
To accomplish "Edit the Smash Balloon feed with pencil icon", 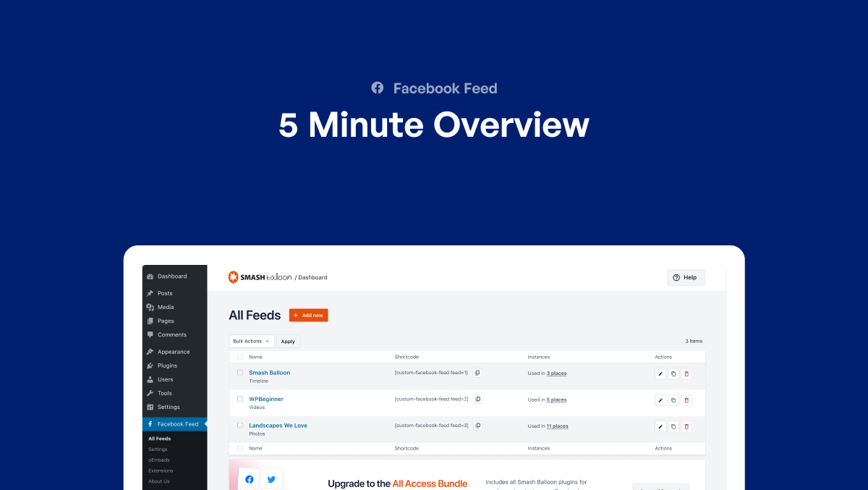I will 660,373.
